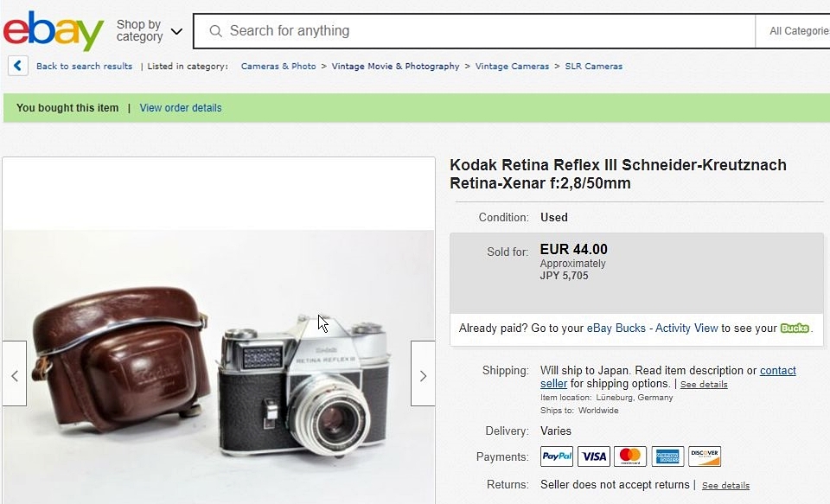Click the eBay logo

point(54,31)
